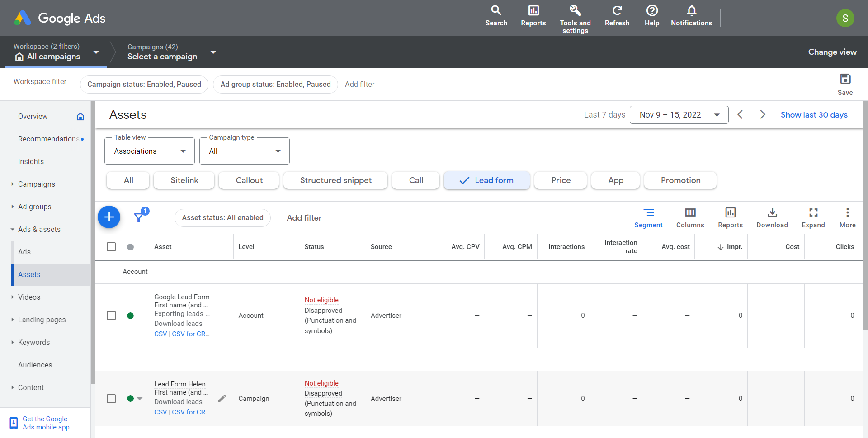Expand Videos in the sidebar
The height and width of the screenshot is (438, 868).
[13, 297]
